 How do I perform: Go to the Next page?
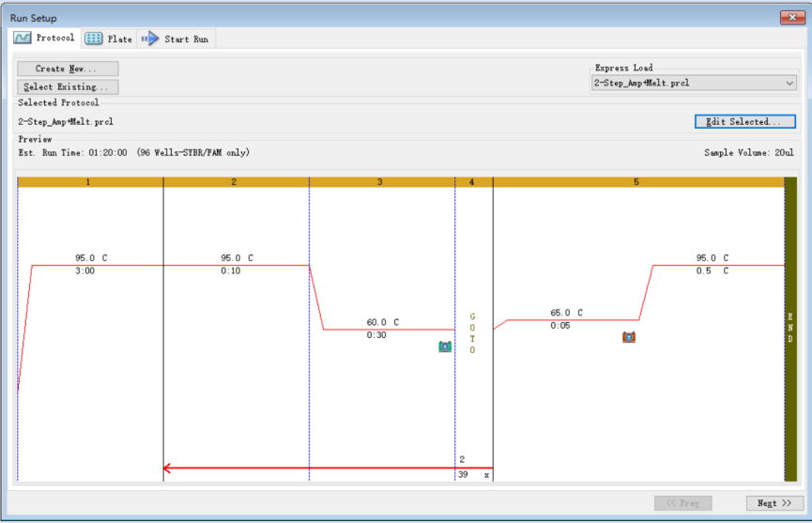pyautogui.click(x=774, y=502)
